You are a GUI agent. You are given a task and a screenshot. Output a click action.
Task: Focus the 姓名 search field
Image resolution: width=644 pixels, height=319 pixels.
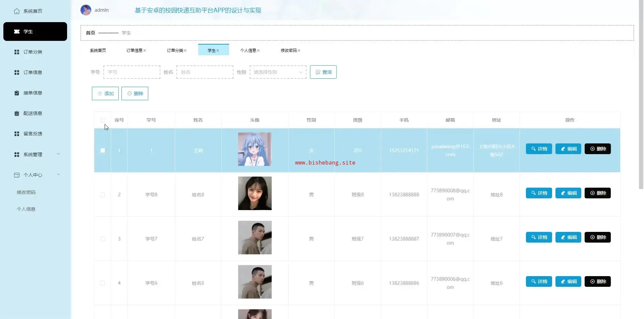(x=205, y=72)
